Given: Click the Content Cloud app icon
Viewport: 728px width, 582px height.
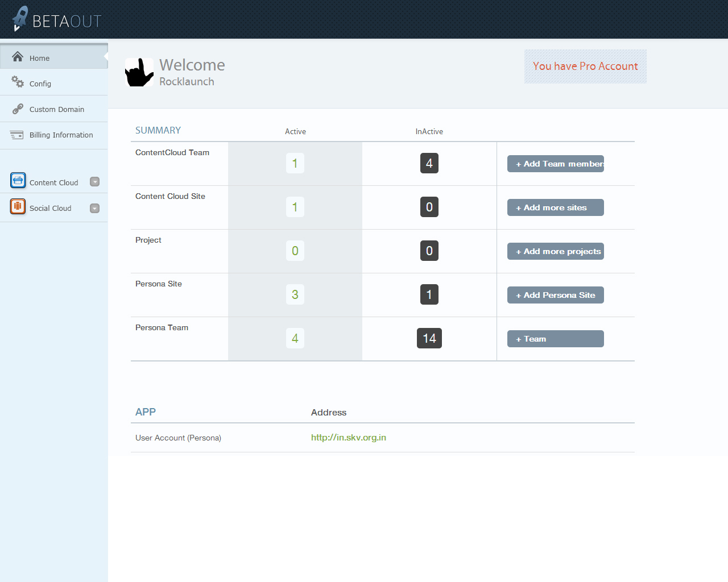Looking at the screenshot, I should coord(18,181).
